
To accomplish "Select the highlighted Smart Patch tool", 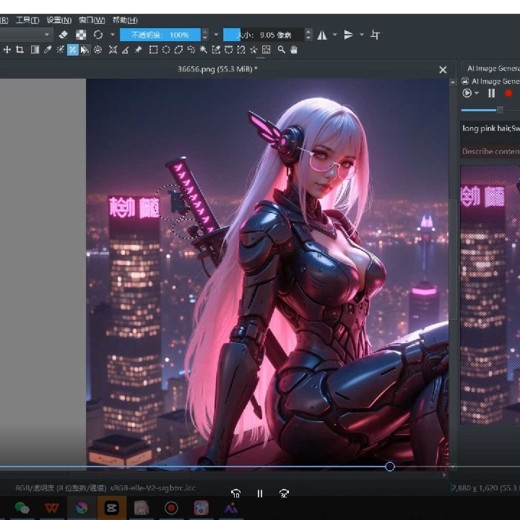I will 73,50.
